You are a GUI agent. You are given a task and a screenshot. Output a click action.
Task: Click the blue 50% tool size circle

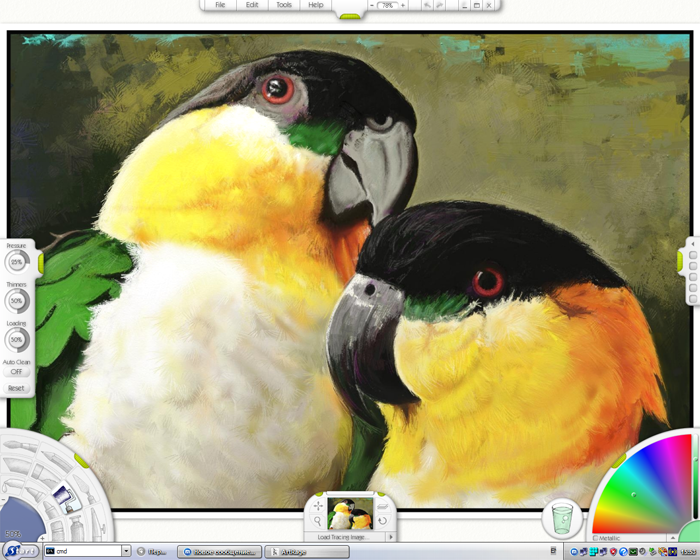pos(20,519)
